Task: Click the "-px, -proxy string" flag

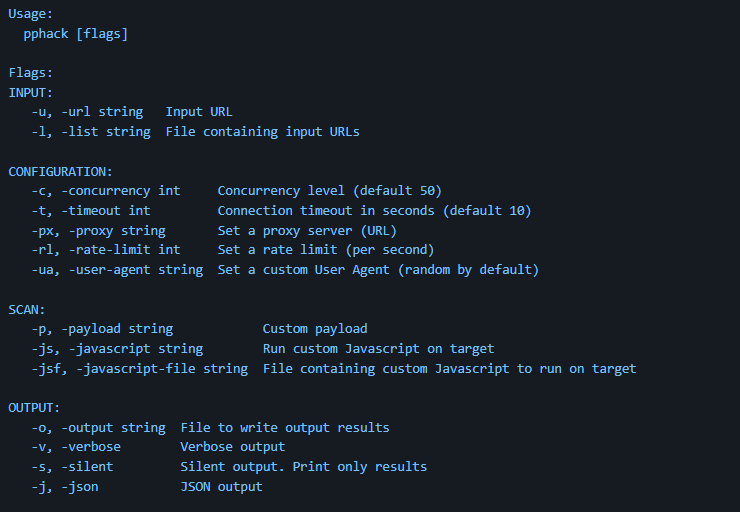Action: click(x=98, y=230)
